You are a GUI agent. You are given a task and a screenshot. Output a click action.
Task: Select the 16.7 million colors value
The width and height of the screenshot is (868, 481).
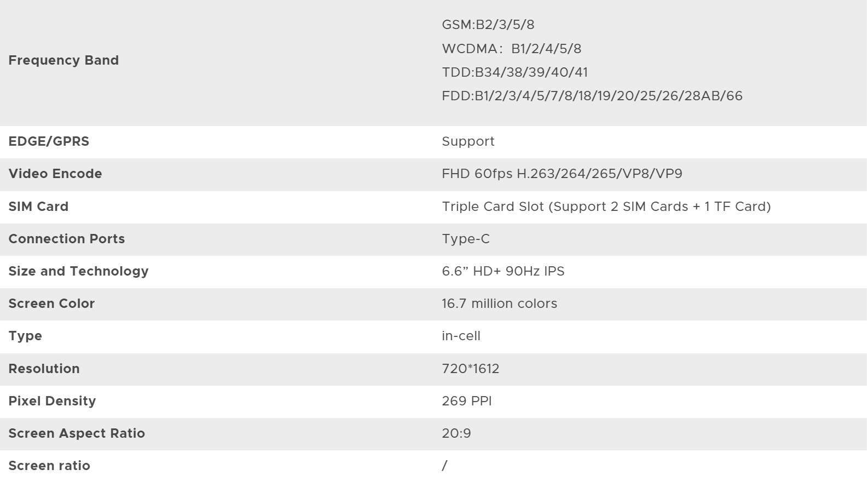tap(499, 304)
